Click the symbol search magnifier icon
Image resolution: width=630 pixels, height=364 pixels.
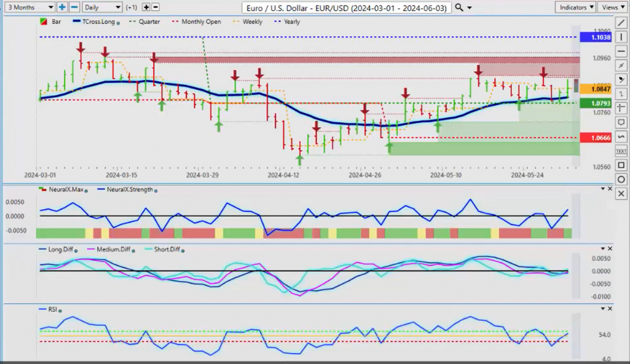(x=460, y=7)
